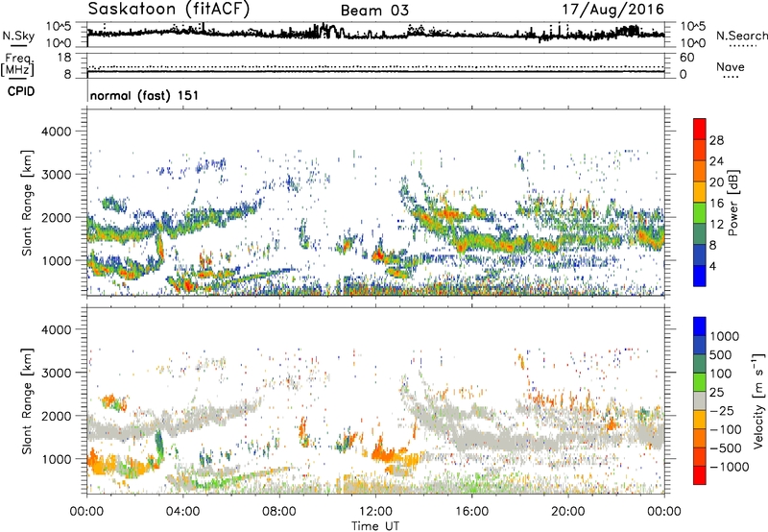
Task: Click the right '10^0' noise axis tick
Action: click(693, 43)
